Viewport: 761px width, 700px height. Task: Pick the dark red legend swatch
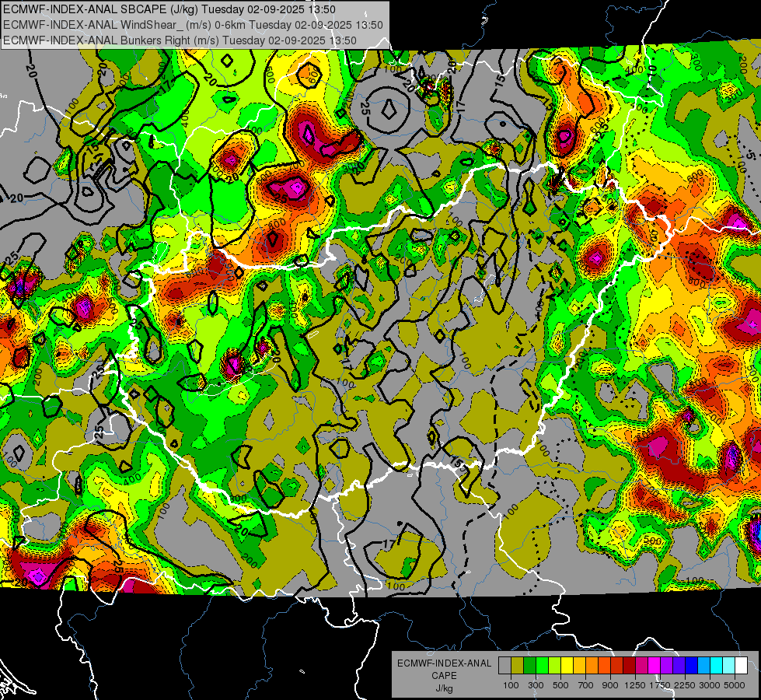coord(629,666)
